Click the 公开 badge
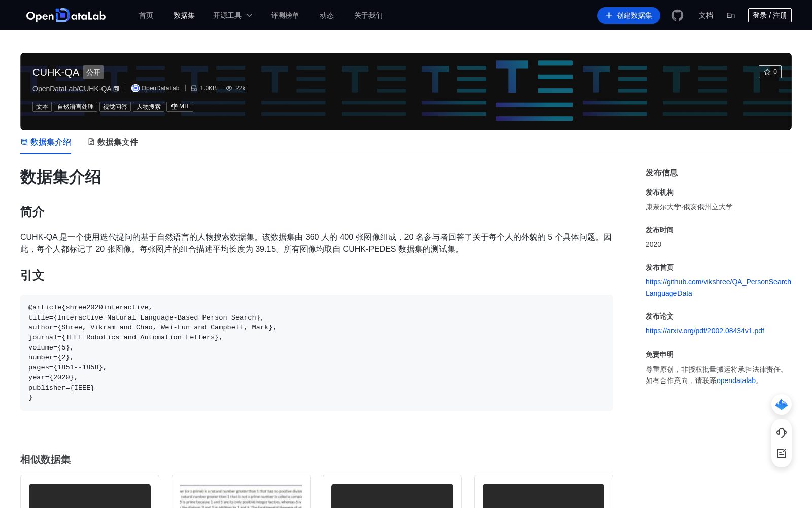This screenshot has width=812, height=508. pyautogui.click(x=93, y=72)
